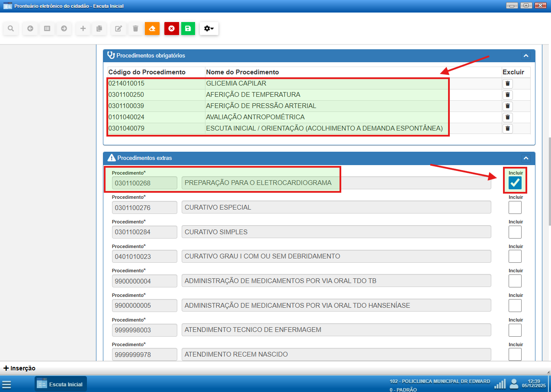551x392 pixels.
Task: Enable Incluir for CURATIVO SIMPLES
Action: (x=515, y=232)
